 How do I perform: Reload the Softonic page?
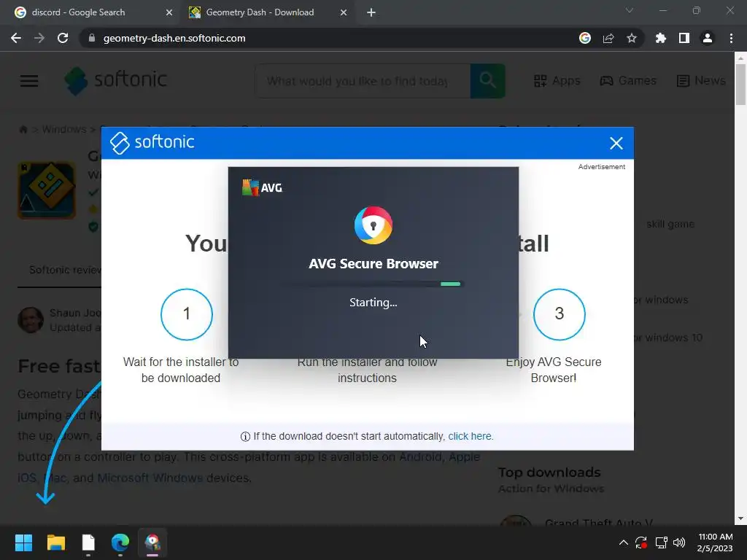[x=63, y=38]
